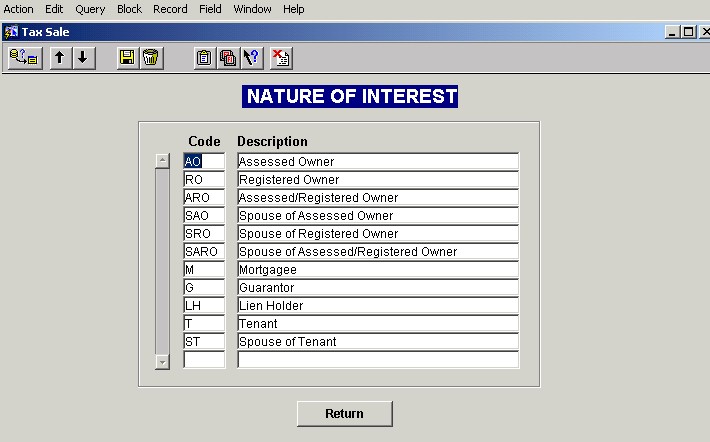Click the clipboard list toolbar icon

click(x=205, y=58)
